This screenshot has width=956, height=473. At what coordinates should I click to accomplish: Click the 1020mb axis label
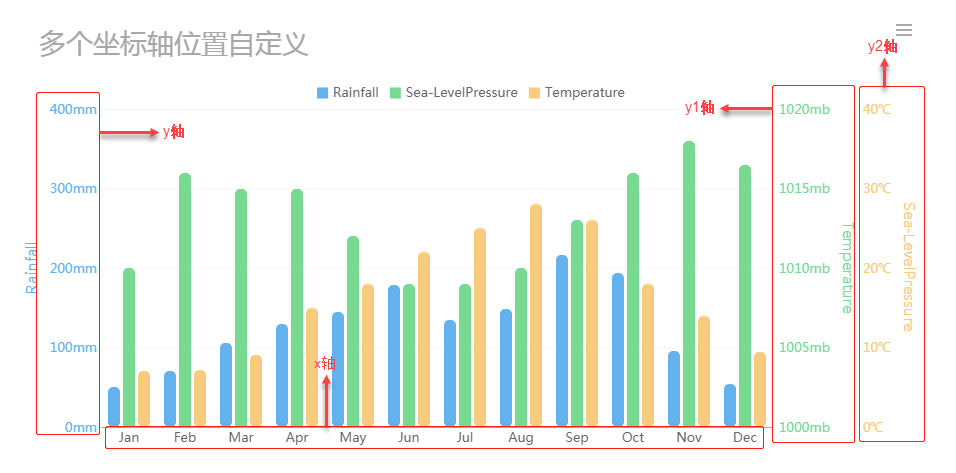(804, 109)
